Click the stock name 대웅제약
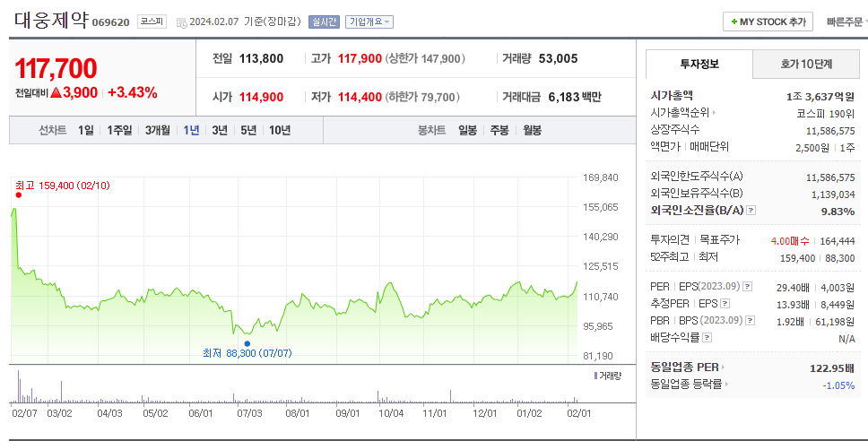Viewport: 868px width, 441px height. (x=51, y=20)
